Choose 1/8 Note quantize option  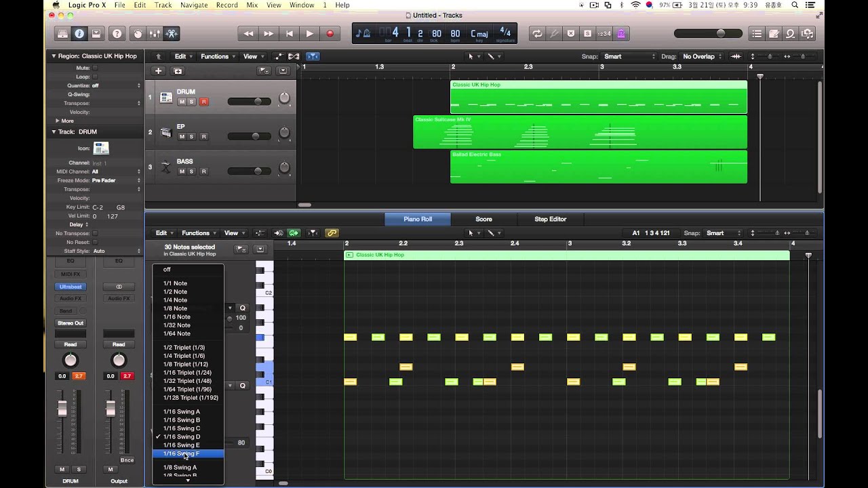coord(188,308)
